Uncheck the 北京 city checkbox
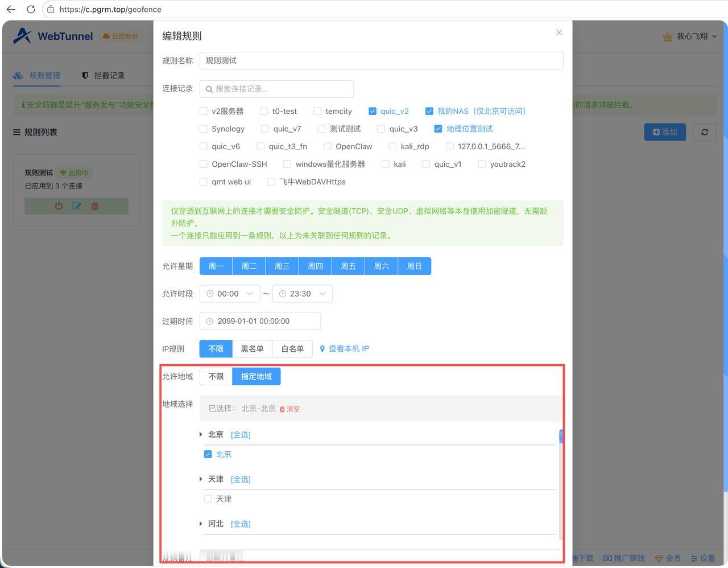Image resolution: width=728 pixels, height=568 pixels. 208,454
